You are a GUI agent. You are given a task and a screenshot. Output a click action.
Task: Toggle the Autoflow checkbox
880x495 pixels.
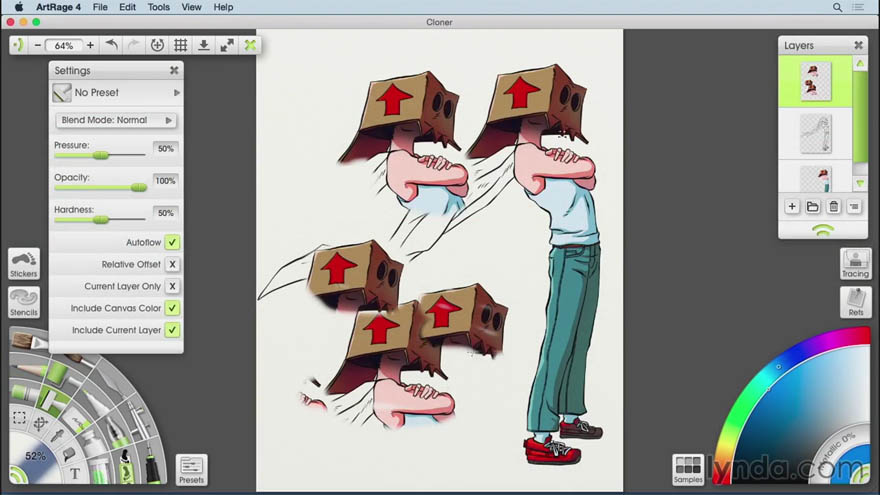(172, 242)
